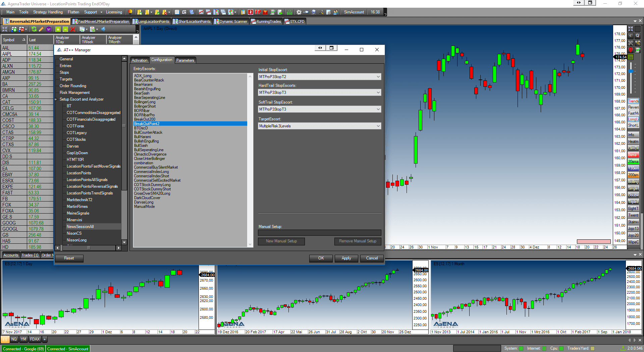Open the Strategy Handling menu
644x352 pixels.
48,12
